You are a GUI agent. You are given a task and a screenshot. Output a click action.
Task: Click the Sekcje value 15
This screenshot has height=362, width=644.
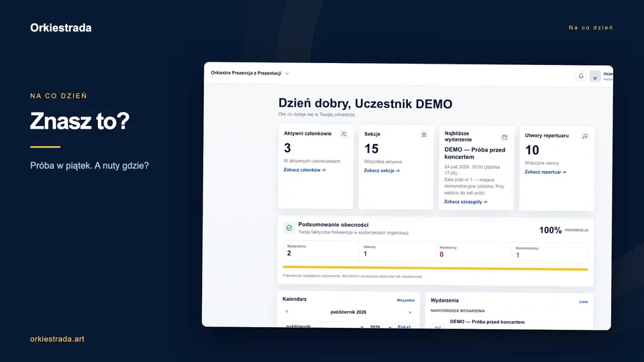pos(371,149)
